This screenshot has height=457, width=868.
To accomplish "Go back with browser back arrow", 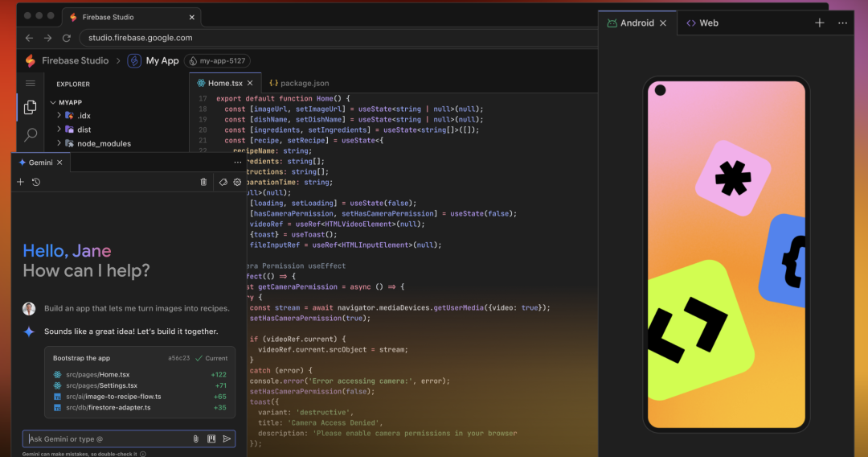I will pos(30,38).
